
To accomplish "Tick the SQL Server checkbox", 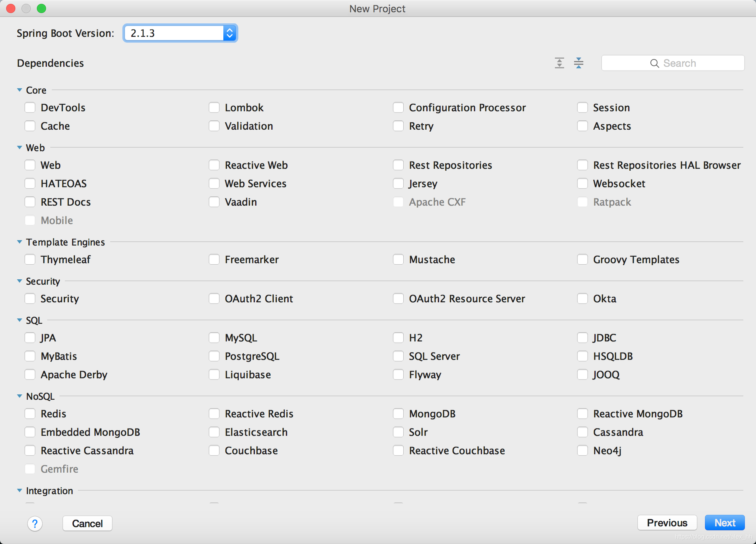I will pyautogui.click(x=398, y=356).
